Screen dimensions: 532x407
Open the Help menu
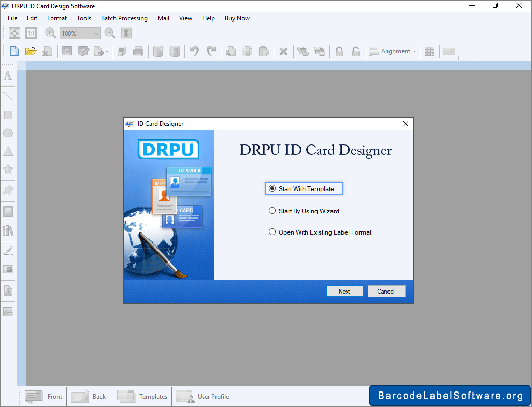(208, 18)
